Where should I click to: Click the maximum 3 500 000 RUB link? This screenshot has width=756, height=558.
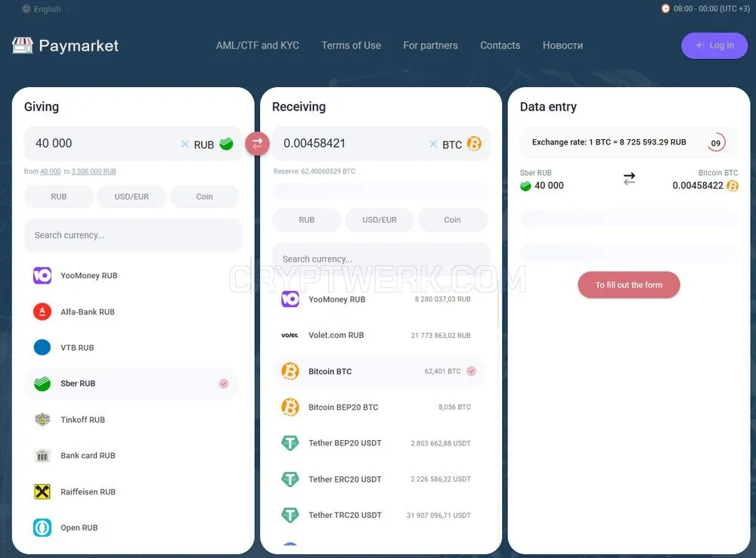94,171
